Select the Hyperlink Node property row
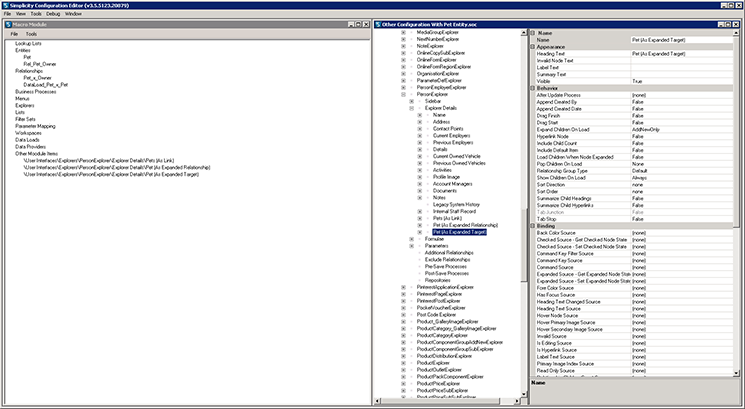Viewport: 745px width, 409px height. (x=634, y=137)
